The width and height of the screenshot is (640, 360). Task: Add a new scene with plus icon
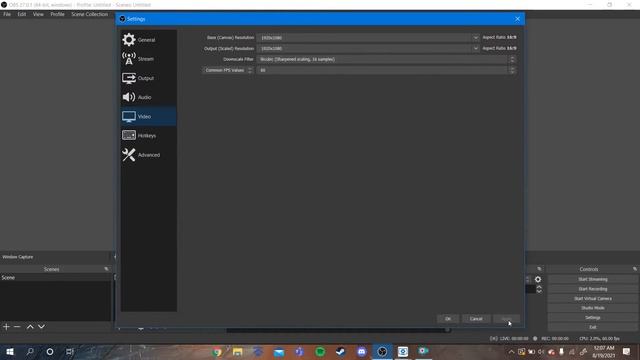(6, 327)
